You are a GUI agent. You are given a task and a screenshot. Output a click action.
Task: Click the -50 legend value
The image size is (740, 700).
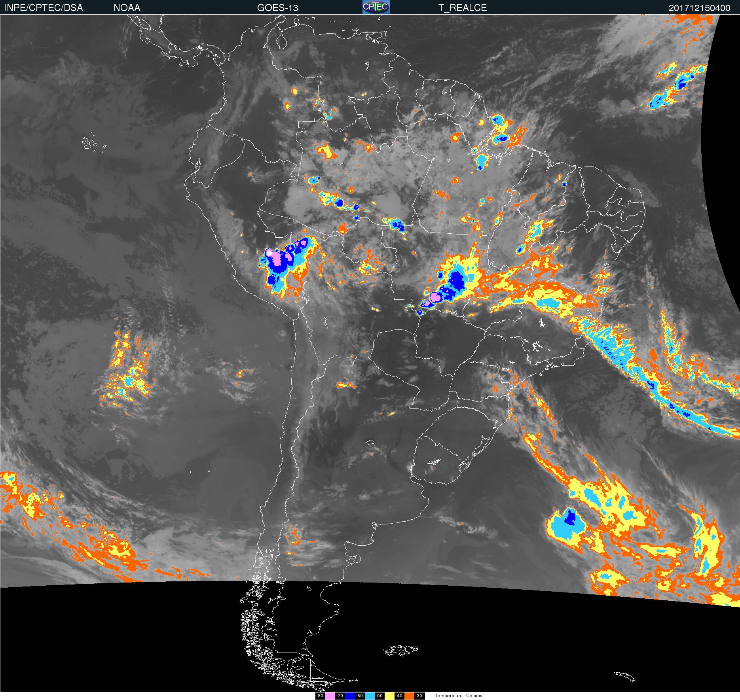(379, 696)
